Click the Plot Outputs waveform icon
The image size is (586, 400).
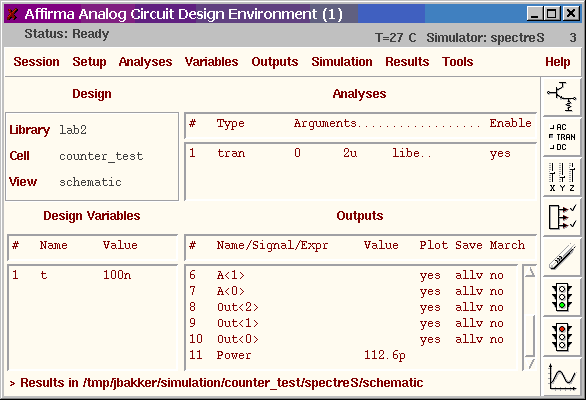[562, 377]
